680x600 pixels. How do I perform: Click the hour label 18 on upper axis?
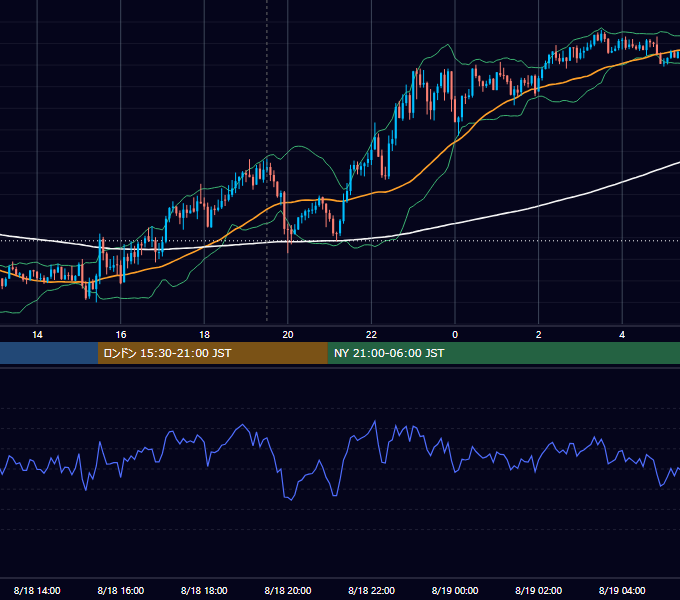point(204,335)
